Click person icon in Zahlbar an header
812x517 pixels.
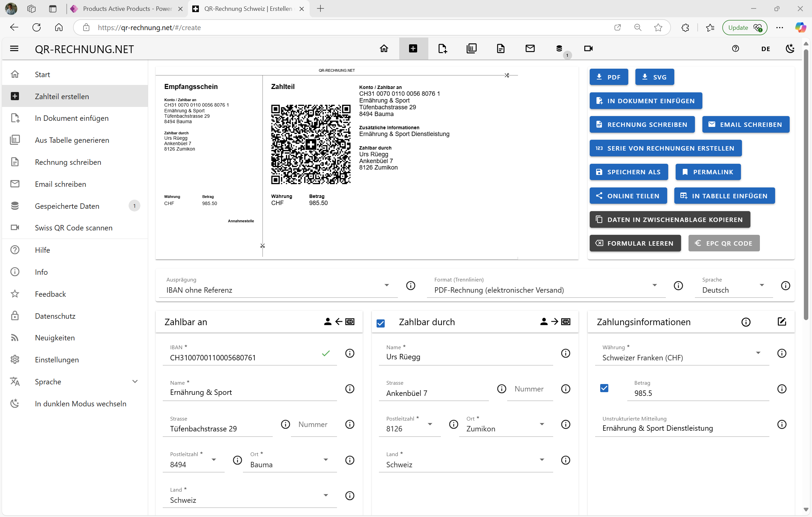tap(328, 322)
